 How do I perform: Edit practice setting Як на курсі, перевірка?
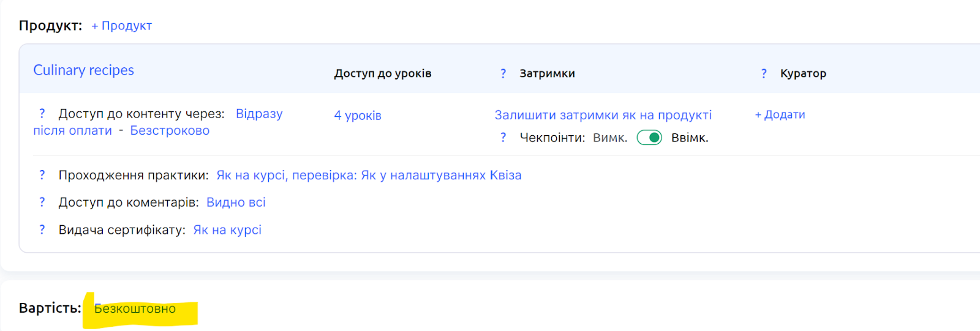coord(369,175)
